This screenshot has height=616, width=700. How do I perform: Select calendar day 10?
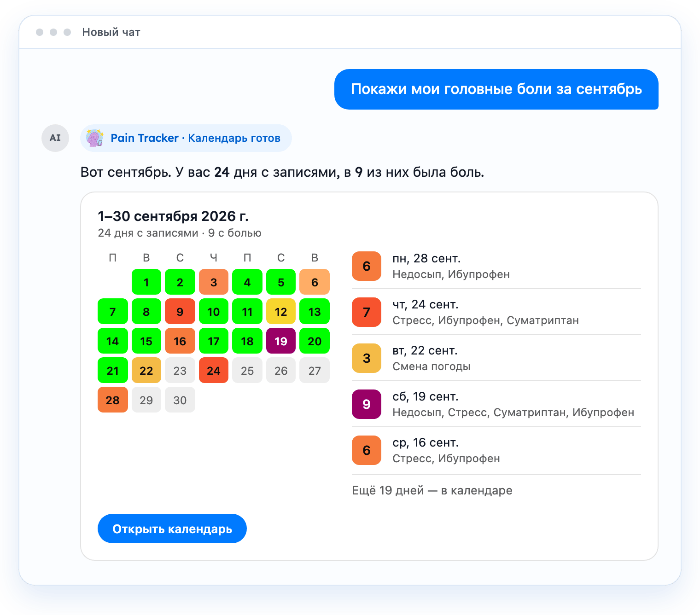pyautogui.click(x=214, y=311)
